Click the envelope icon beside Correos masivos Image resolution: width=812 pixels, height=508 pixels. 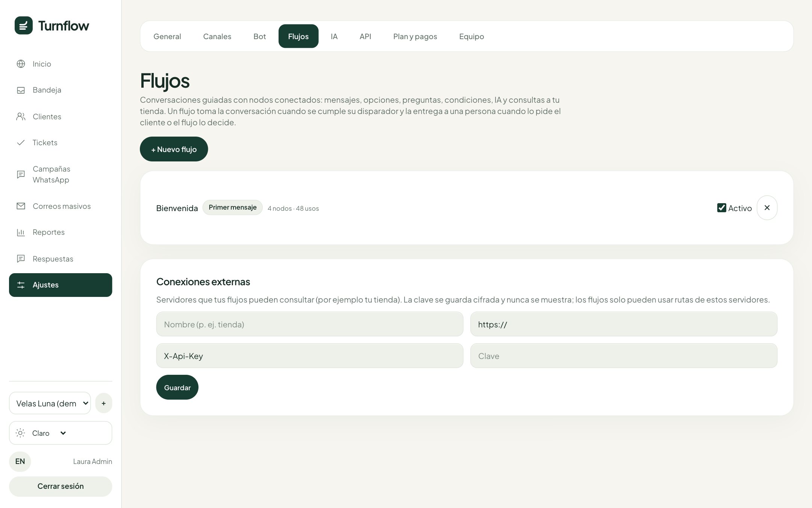point(21,206)
